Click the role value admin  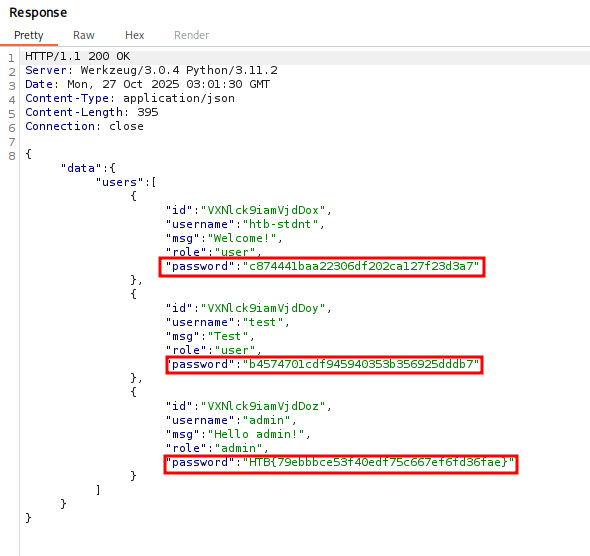(x=239, y=448)
